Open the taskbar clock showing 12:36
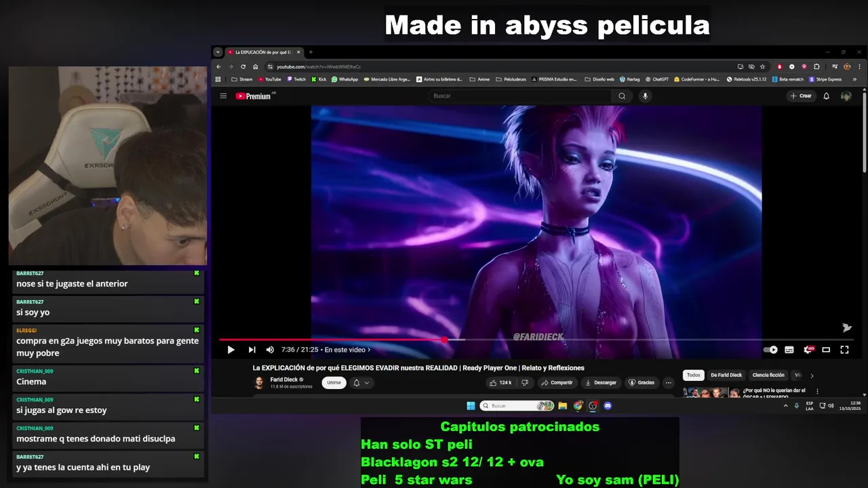 pos(850,406)
